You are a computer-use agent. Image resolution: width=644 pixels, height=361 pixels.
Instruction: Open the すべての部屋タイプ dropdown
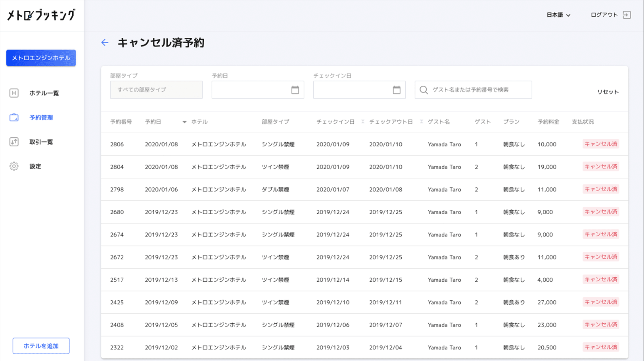(156, 90)
